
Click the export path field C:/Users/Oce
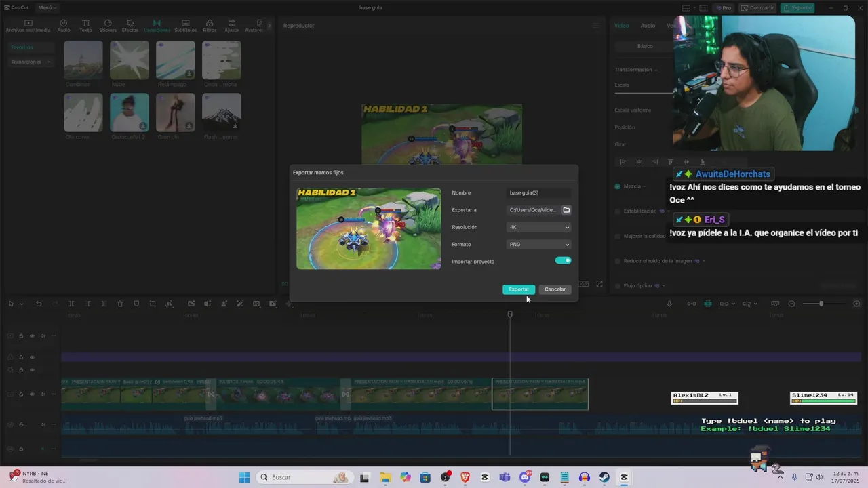(533, 210)
